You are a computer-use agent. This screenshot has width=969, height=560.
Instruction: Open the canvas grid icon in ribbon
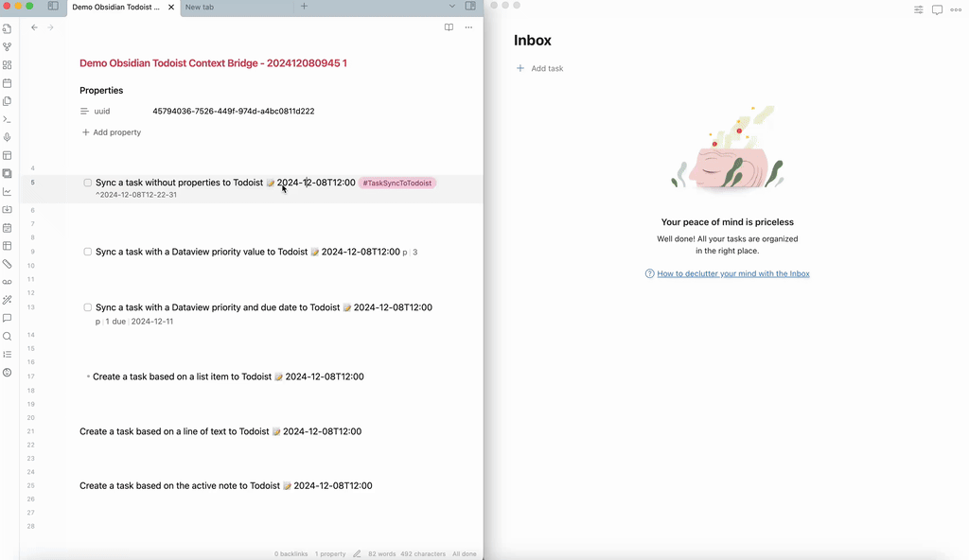click(x=8, y=65)
